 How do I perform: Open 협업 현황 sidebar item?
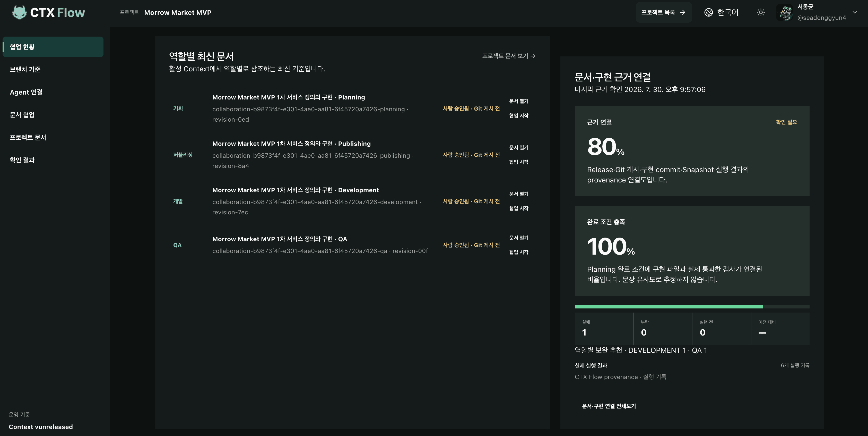click(x=53, y=47)
